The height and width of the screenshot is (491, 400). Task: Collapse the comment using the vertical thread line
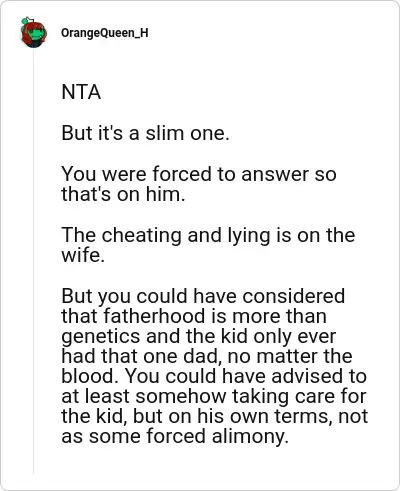click(x=33, y=260)
